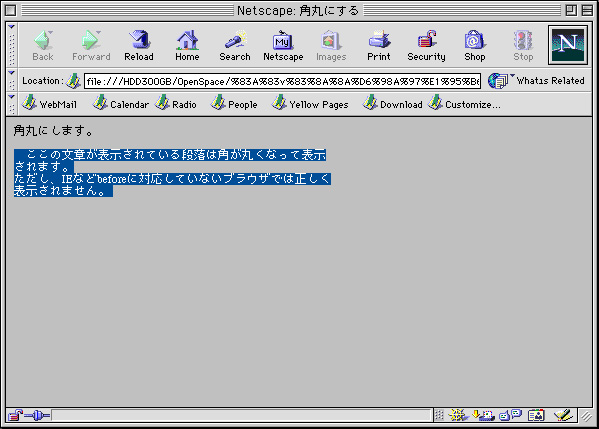
Task: Go forward with the Forward button
Action: click(x=91, y=45)
